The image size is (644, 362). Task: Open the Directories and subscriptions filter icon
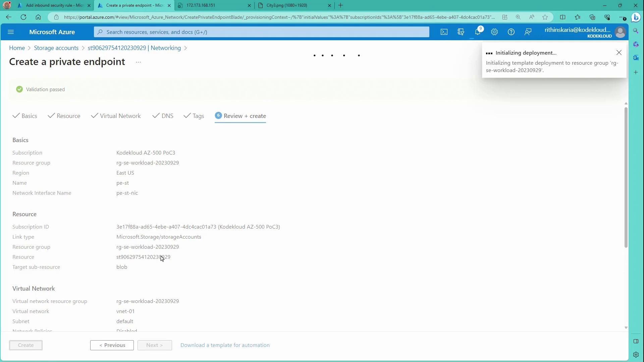pyautogui.click(x=461, y=32)
